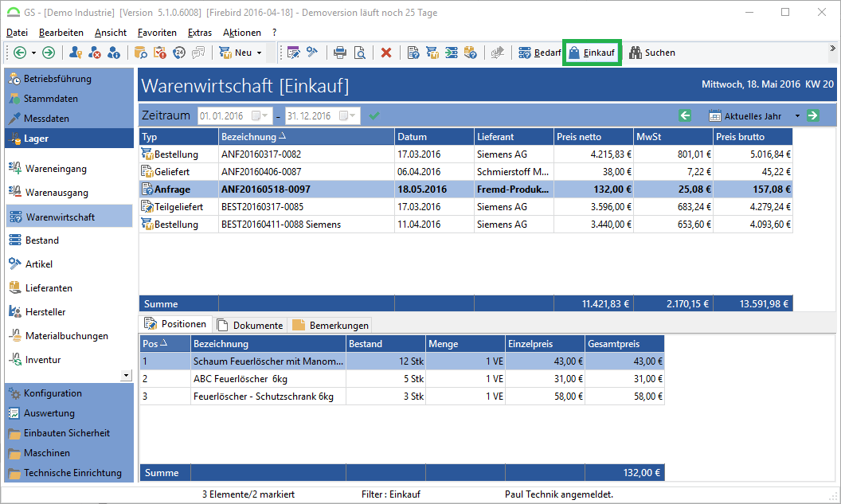Click the green back navigation arrow in toolbar
This screenshot has height=504, width=841.
point(20,53)
